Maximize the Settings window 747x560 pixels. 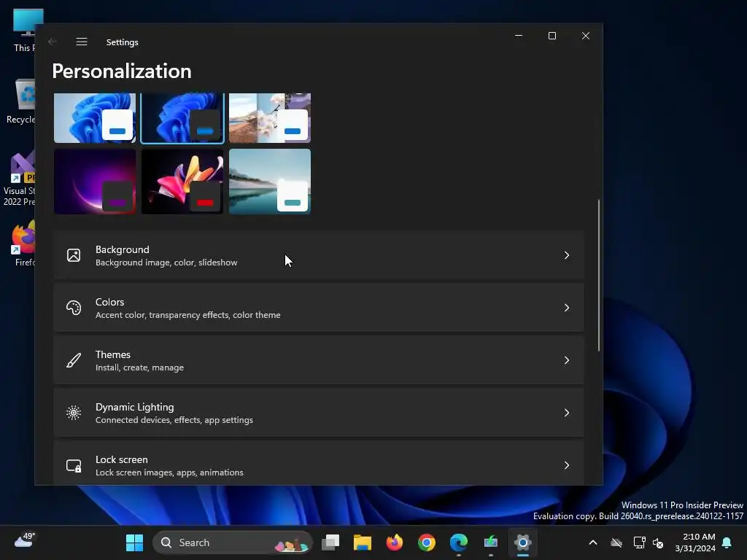[552, 36]
